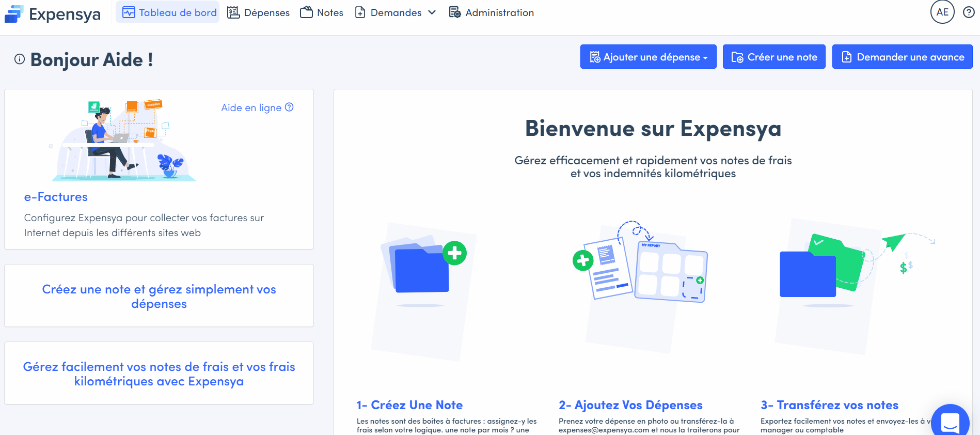
Task: Open the Administration section
Action: click(492, 12)
